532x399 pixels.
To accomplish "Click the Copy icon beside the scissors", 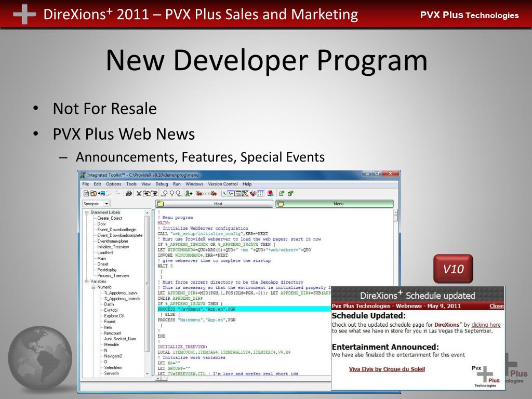I will (x=146, y=193).
